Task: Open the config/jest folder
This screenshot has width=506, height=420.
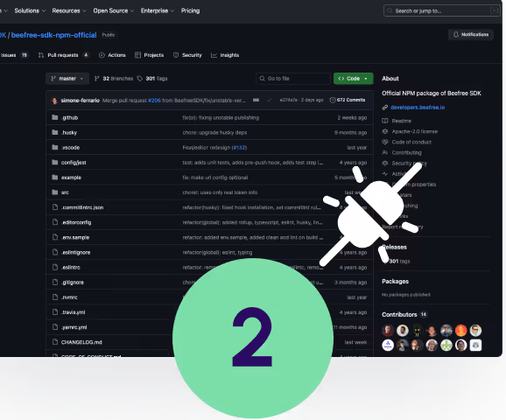Action: click(74, 163)
